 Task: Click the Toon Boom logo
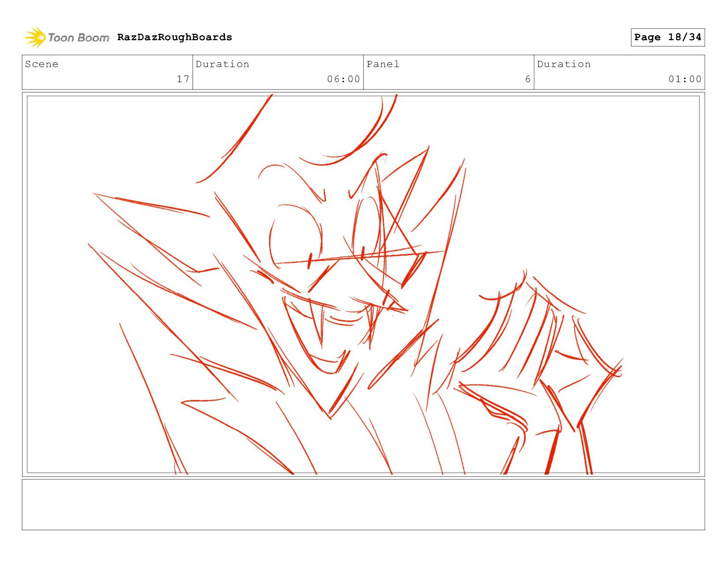pyautogui.click(x=66, y=38)
